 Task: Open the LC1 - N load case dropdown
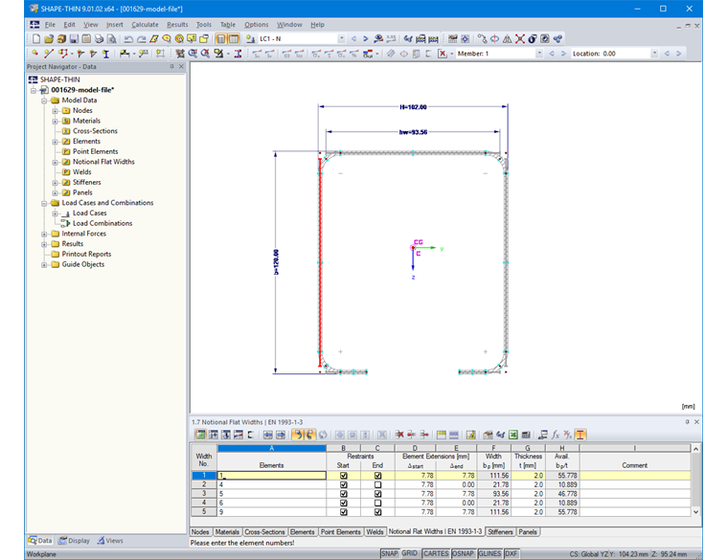341,39
